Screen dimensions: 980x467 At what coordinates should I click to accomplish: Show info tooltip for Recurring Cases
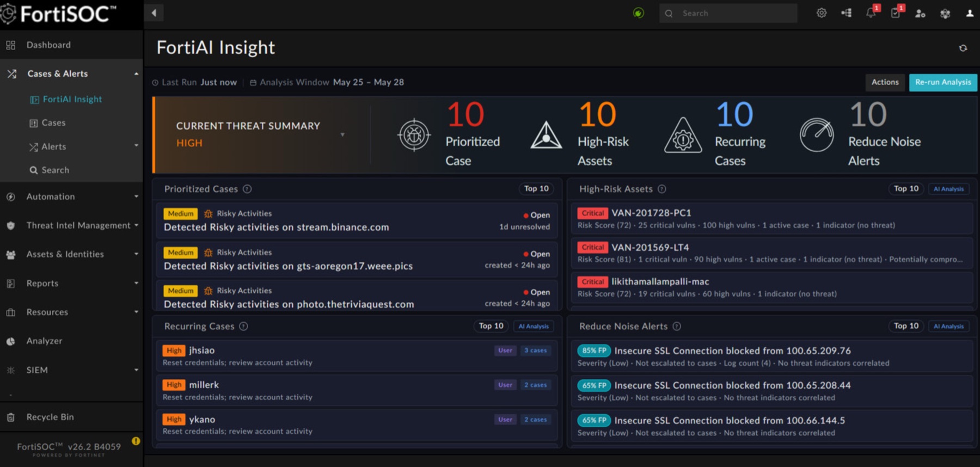243,326
